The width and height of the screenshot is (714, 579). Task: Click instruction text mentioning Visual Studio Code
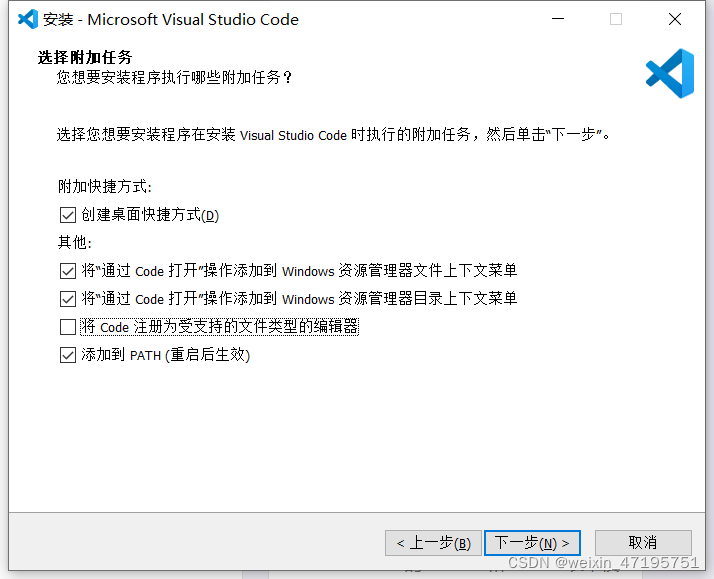click(x=333, y=135)
